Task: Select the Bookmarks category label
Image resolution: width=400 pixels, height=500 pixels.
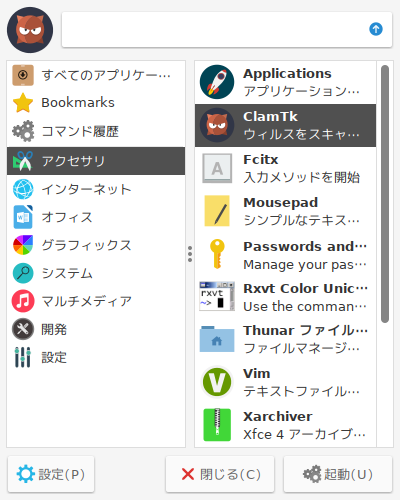Action: tap(78, 103)
